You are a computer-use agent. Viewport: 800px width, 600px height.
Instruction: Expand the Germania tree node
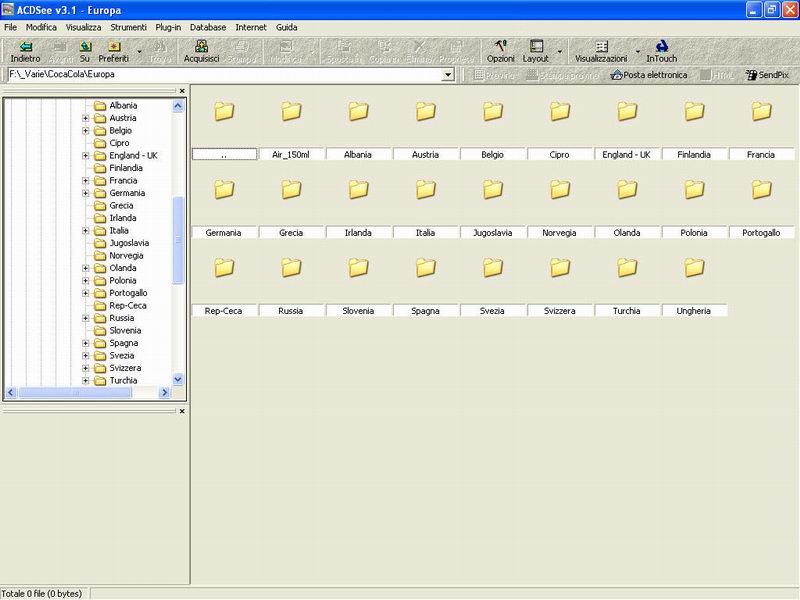(86, 193)
